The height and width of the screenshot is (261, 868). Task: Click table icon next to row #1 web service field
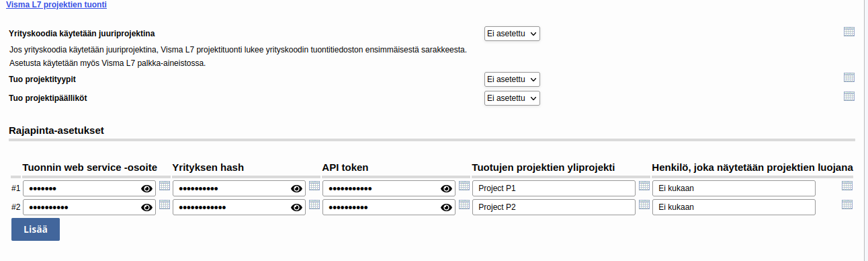click(165, 186)
